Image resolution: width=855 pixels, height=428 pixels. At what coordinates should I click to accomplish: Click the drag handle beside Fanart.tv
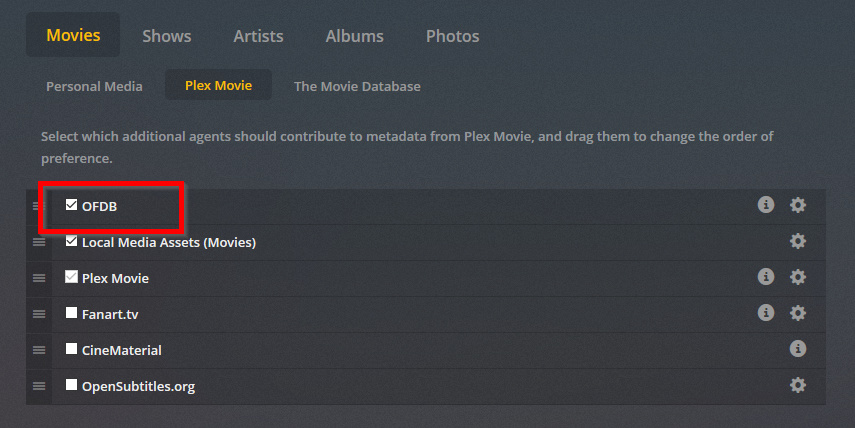click(39, 314)
